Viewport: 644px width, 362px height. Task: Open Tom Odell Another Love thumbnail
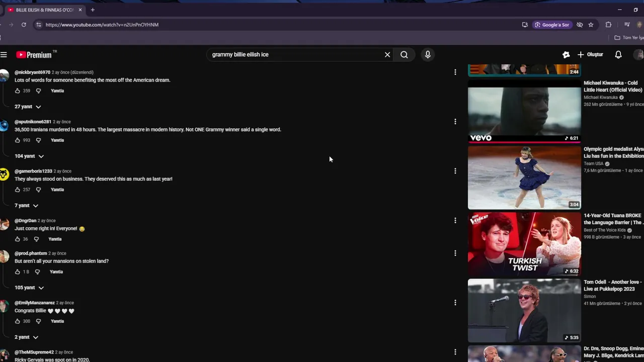coord(524,310)
